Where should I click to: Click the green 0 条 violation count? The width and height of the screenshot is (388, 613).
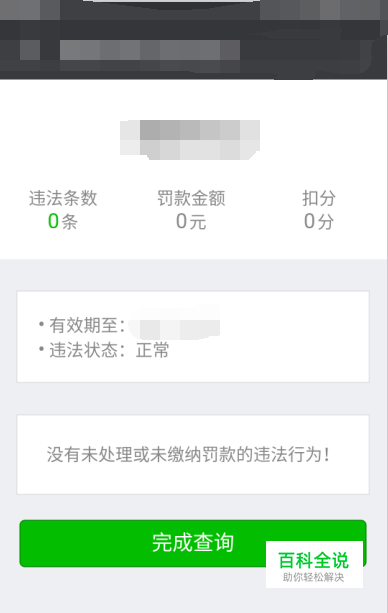pos(63,221)
